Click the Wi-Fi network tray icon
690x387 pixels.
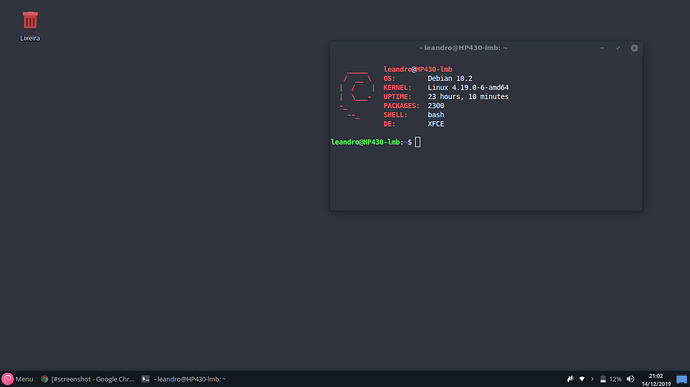coord(582,379)
